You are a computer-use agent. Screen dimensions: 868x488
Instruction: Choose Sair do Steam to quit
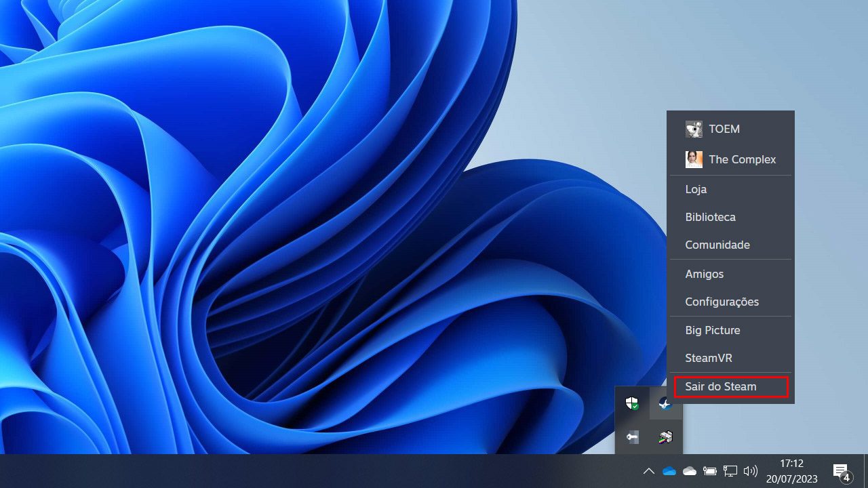pyautogui.click(x=730, y=386)
